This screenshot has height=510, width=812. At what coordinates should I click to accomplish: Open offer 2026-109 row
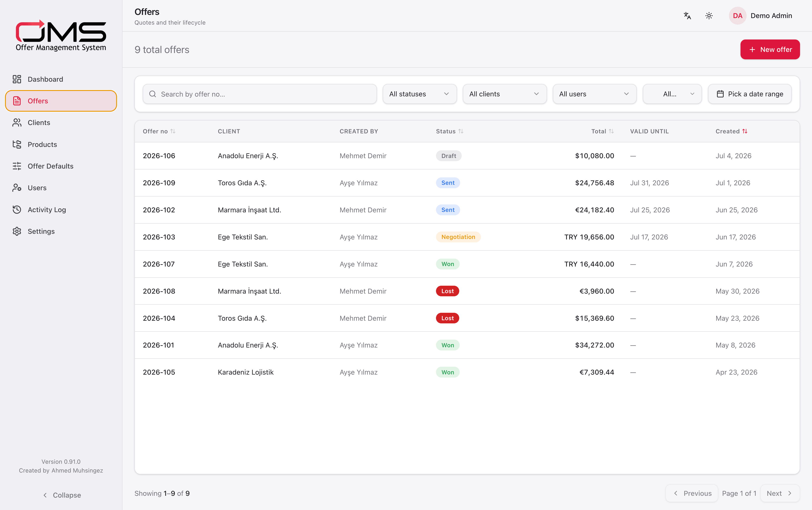(x=467, y=183)
